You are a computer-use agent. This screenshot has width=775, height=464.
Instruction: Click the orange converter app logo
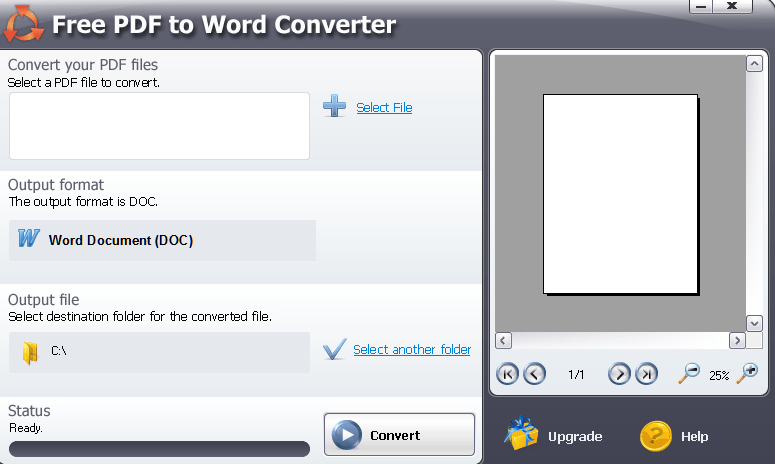tap(23, 24)
